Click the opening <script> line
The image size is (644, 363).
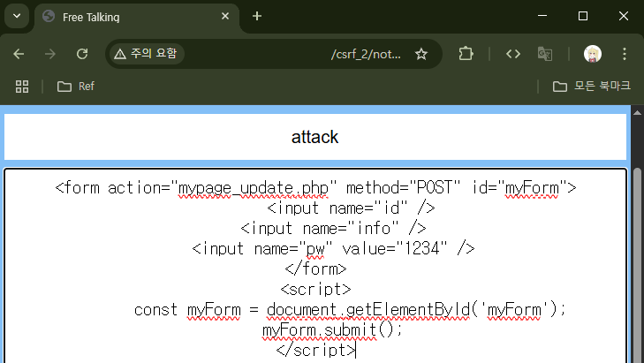(316, 289)
